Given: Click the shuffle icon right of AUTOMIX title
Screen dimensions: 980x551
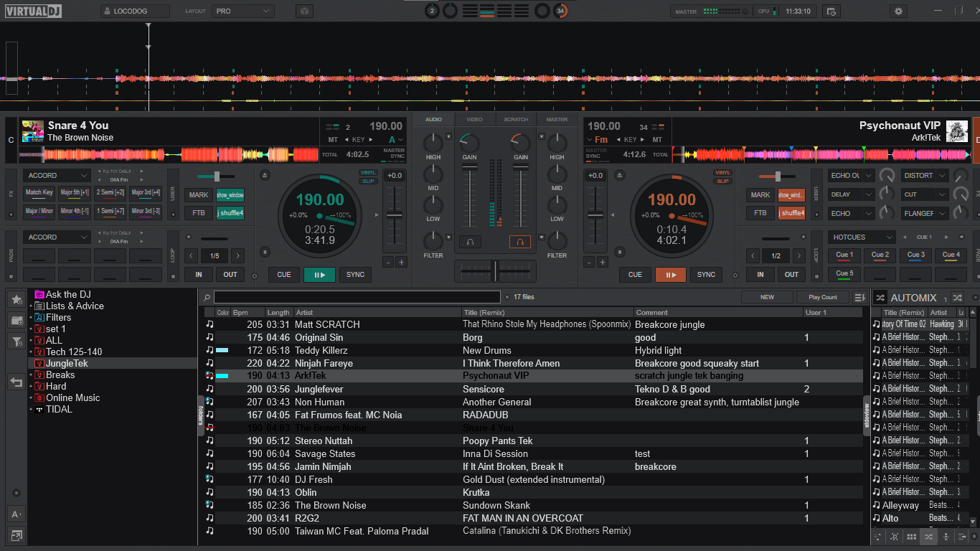Looking at the screenshot, I should [957, 297].
